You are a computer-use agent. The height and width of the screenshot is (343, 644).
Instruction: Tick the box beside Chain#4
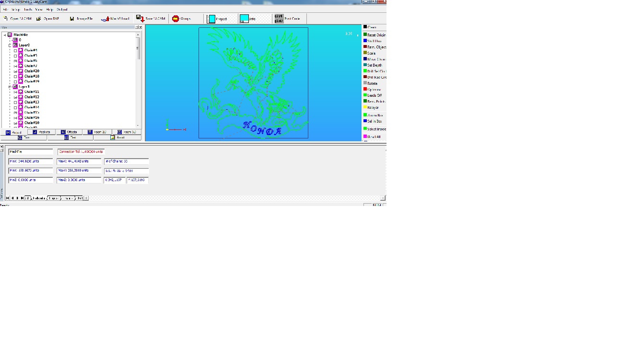point(15,50)
